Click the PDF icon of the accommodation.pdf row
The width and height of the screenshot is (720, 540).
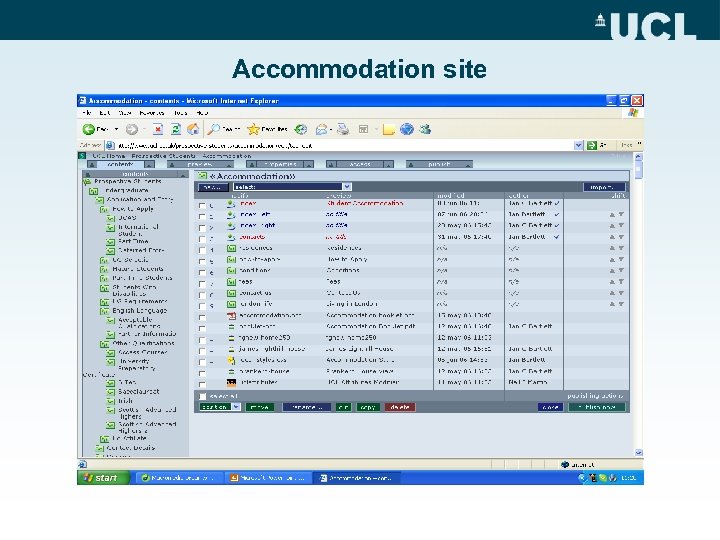click(231, 315)
